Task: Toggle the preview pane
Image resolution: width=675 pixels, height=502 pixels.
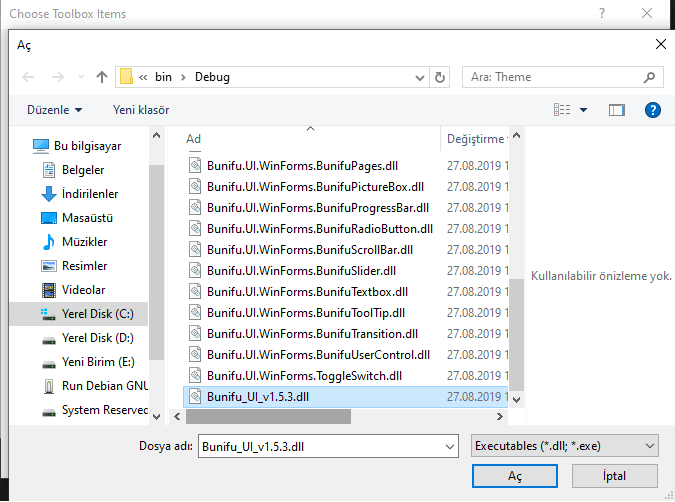Action: tap(616, 110)
